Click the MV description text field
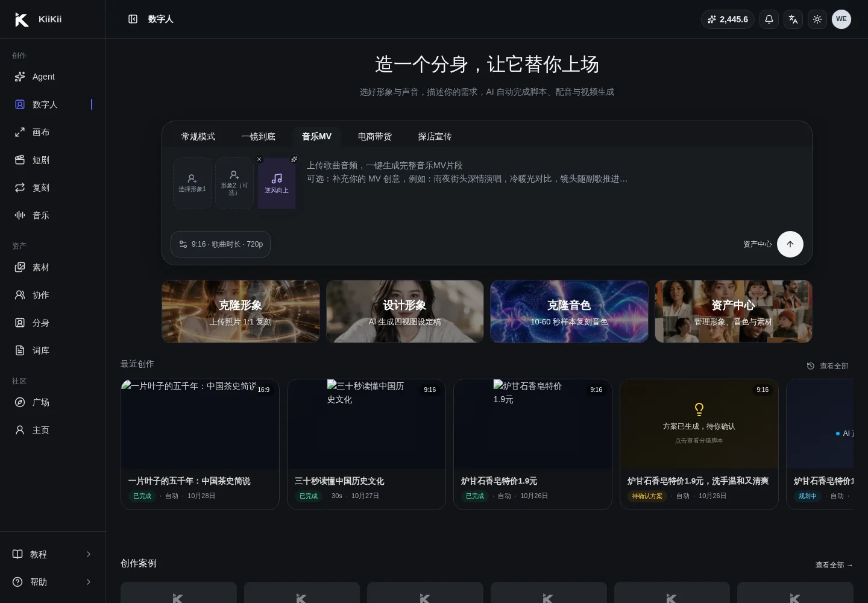Screen dimensions: 868x603 point(554,187)
